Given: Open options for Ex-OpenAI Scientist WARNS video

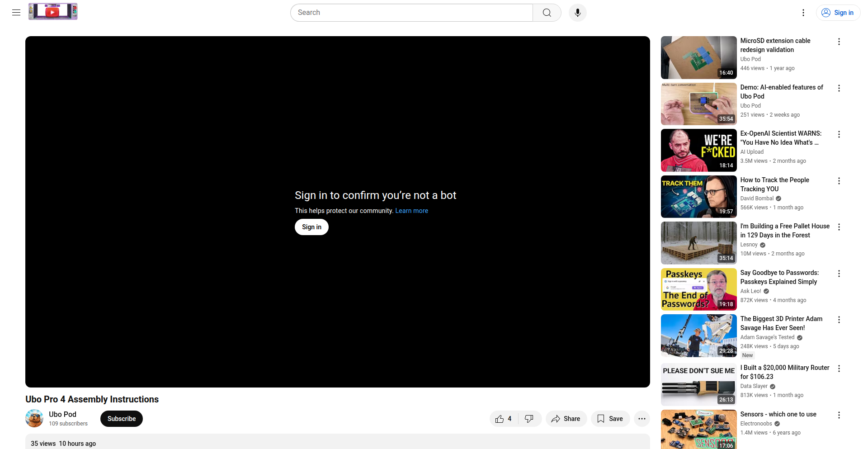Looking at the screenshot, I should pos(839,134).
